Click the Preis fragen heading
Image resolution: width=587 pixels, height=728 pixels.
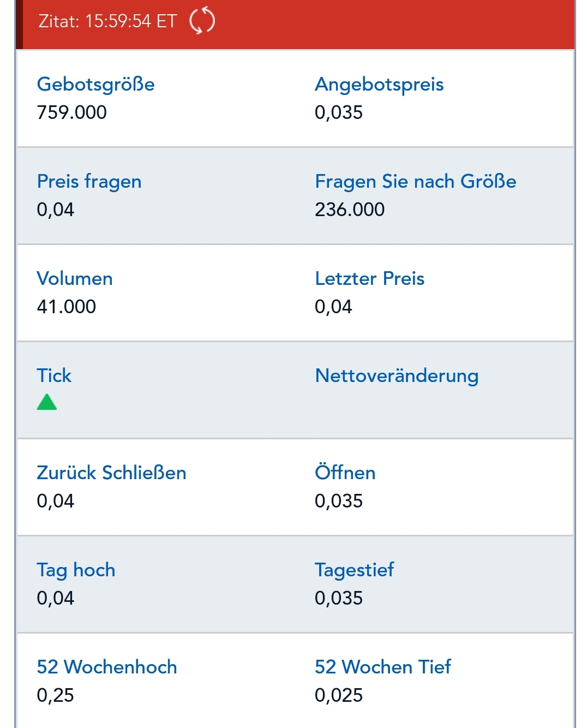point(89,181)
